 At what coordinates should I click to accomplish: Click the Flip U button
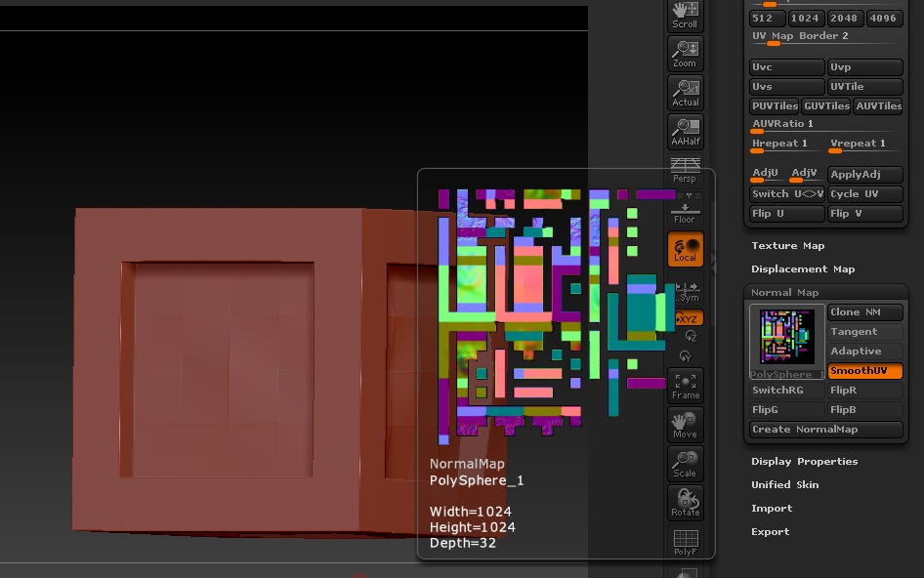pos(786,213)
